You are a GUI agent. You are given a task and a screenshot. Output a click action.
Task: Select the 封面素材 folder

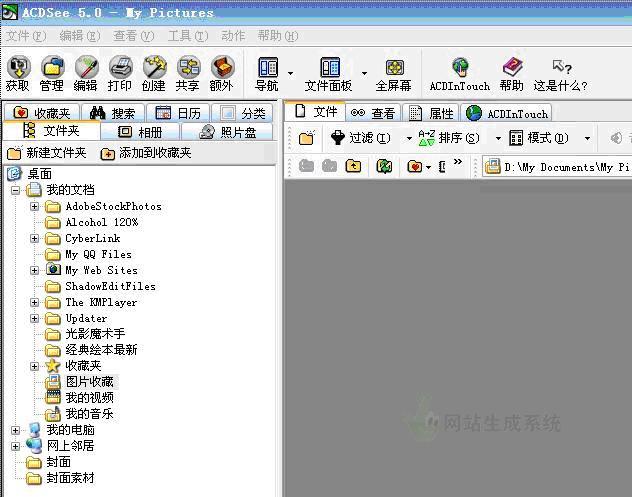(60, 478)
